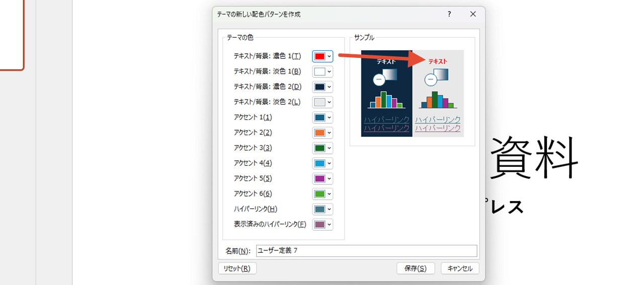Open the テキスト/背景: 濃色 1 color dropdown
Image resolution: width=644 pixels, height=285 pixels.
click(x=323, y=56)
